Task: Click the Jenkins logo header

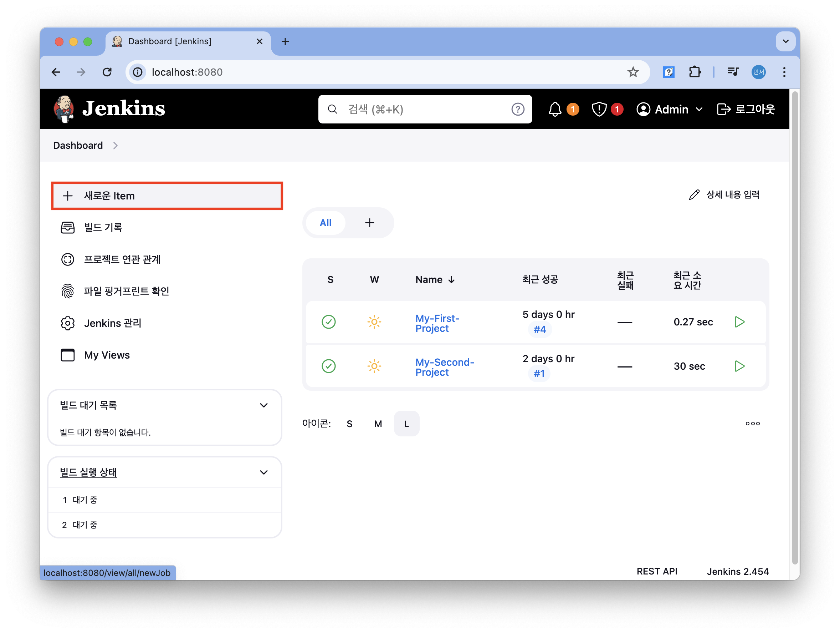Action: 109,109
